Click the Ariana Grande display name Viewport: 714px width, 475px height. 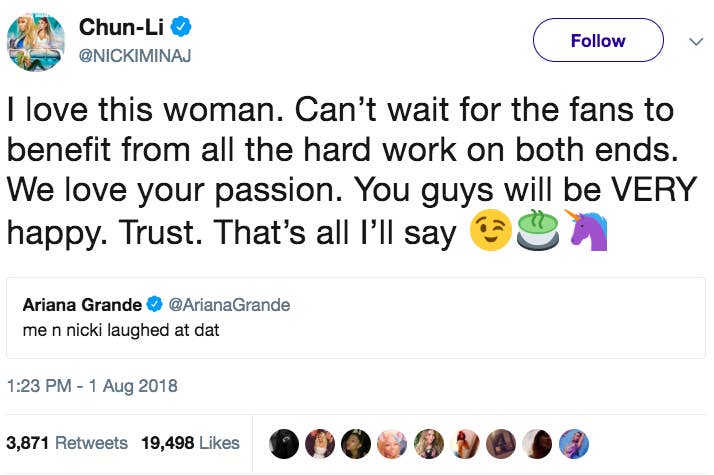(83, 305)
